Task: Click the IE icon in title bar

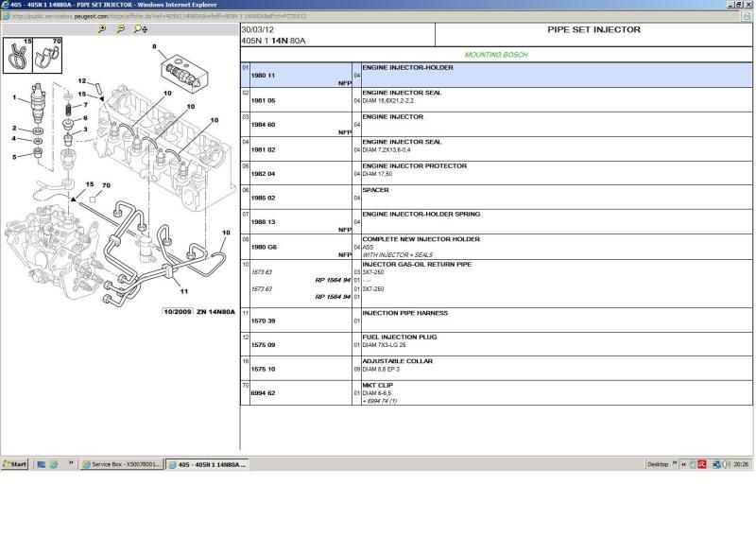Action: (x=5, y=5)
